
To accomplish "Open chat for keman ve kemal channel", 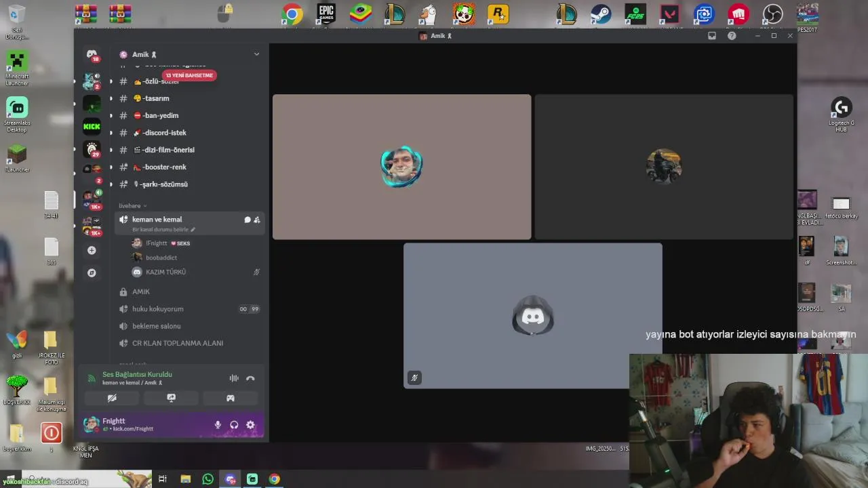I will coord(248,220).
